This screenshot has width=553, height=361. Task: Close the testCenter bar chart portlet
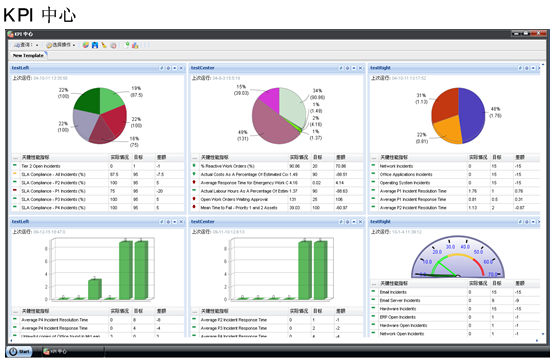click(360, 222)
